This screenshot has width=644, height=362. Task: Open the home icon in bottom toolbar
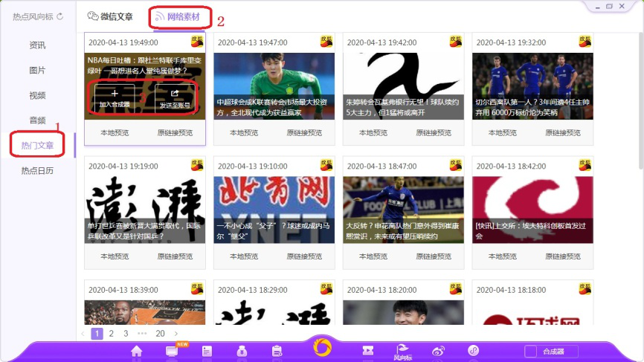(136, 352)
